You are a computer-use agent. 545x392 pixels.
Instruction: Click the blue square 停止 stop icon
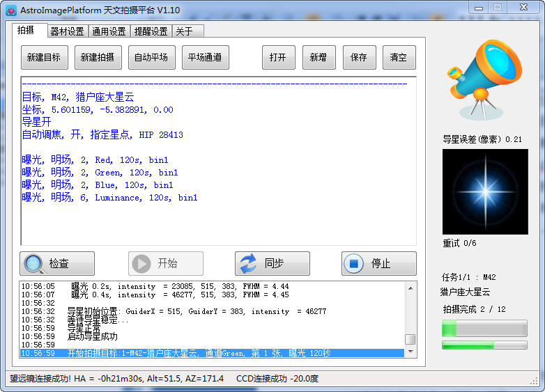pos(354,264)
